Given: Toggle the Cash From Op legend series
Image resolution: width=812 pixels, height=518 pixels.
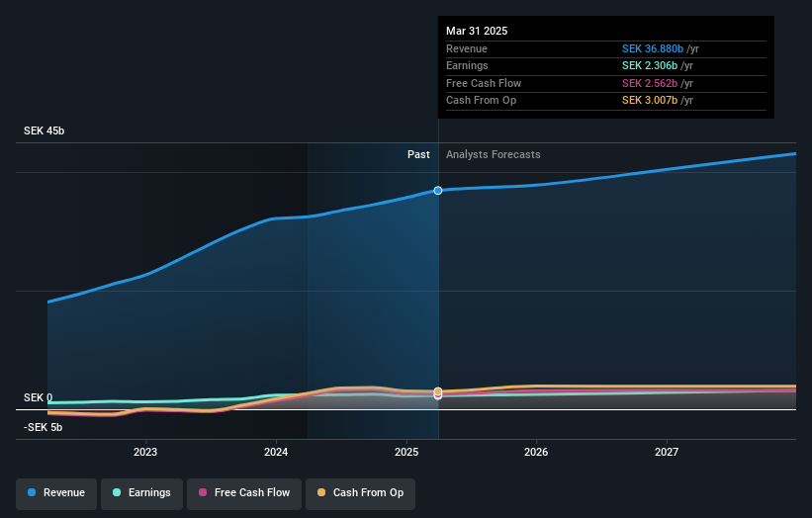Looking at the screenshot, I should [x=360, y=493].
